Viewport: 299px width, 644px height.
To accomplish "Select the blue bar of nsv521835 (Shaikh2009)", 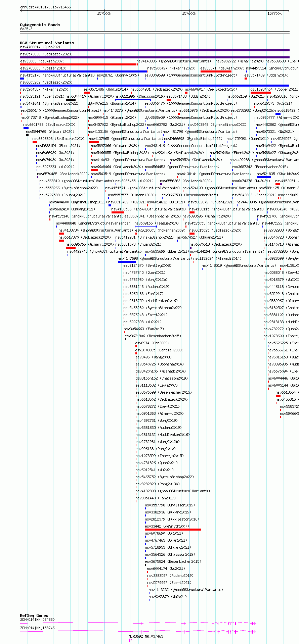I will [x=264, y=177].
